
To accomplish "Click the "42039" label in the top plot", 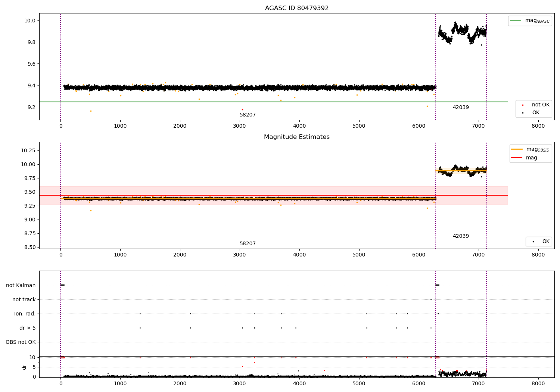I will tap(461, 108).
